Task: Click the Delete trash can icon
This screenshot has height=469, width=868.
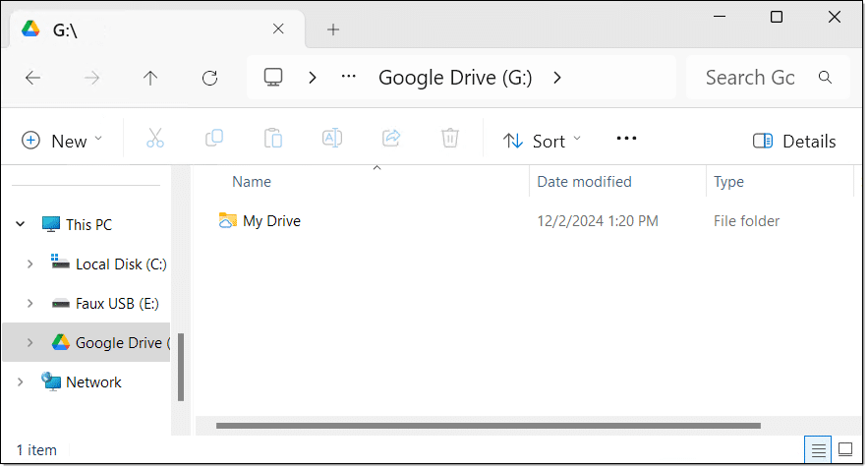Action: coord(449,139)
